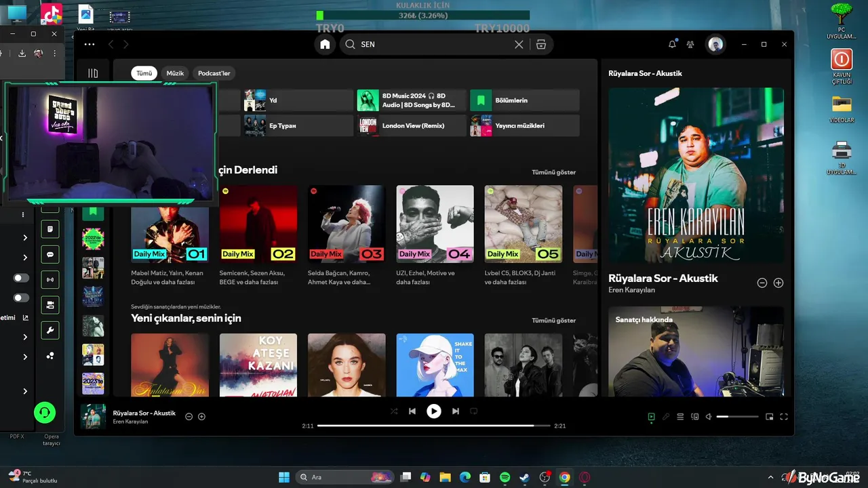Click 'Tümünü göster' for the Daily Mix section

click(x=553, y=172)
